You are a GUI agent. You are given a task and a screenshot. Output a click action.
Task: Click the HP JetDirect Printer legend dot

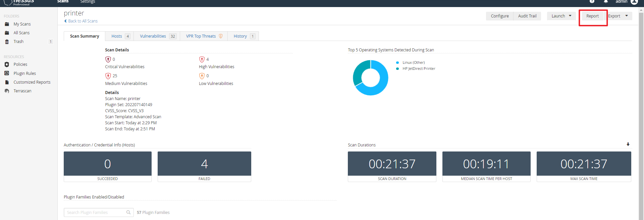(x=397, y=69)
